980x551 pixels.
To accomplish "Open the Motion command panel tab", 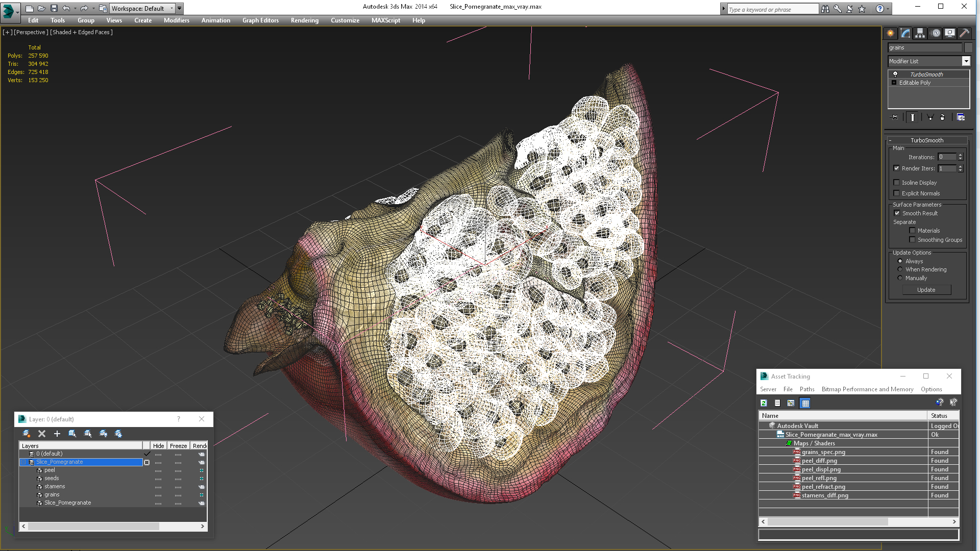I will [935, 33].
